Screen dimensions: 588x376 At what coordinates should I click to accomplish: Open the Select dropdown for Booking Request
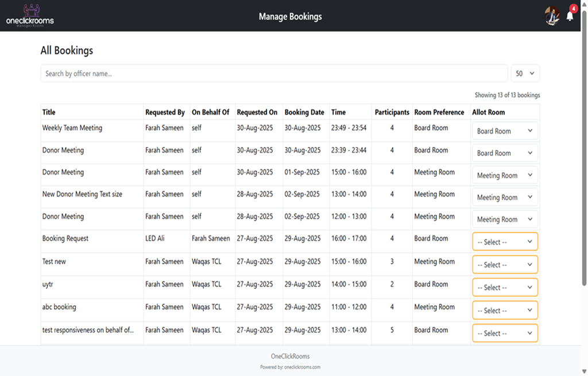(504, 242)
